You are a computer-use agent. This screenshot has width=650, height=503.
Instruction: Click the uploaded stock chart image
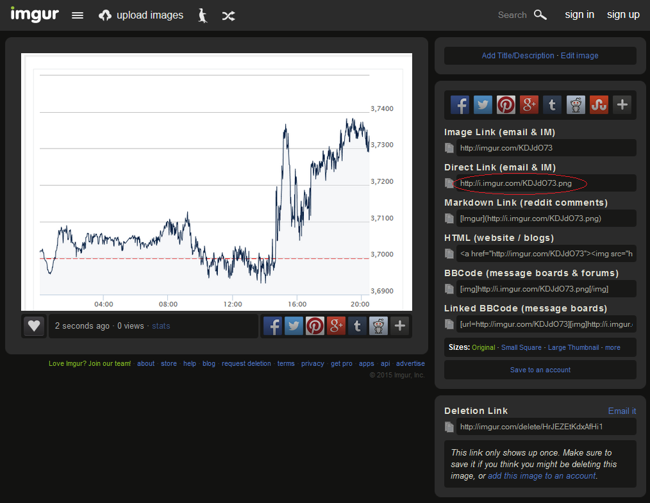pos(218,182)
